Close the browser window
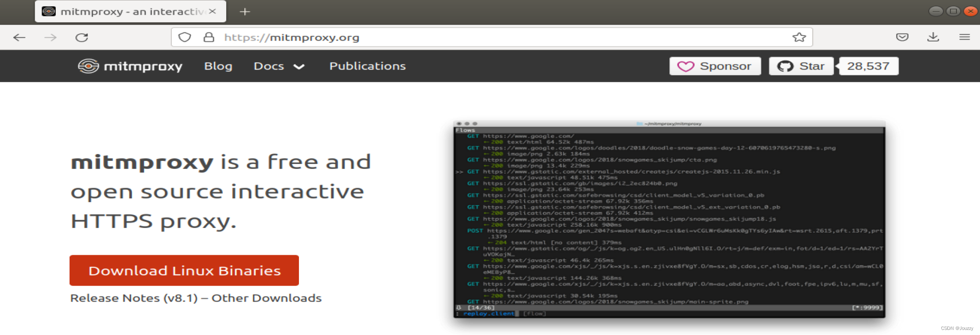This screenshot has width=980, height=335. pos(971,11)
